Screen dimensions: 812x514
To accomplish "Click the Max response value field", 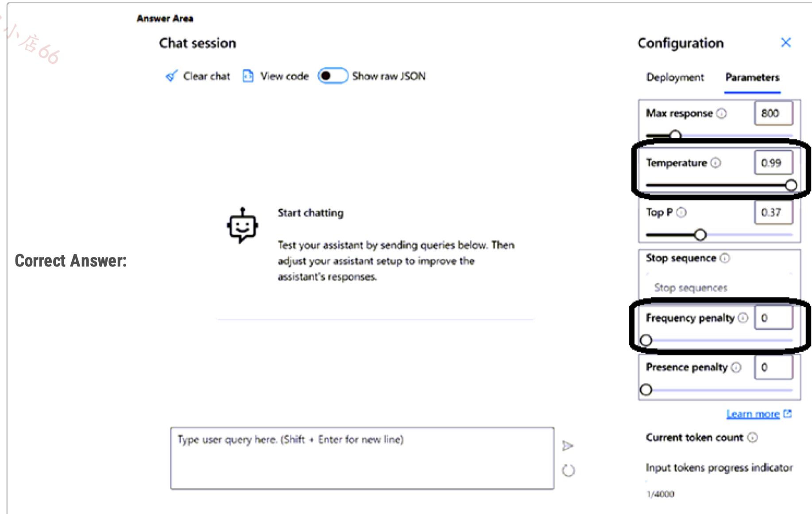I will click(773, 113).
